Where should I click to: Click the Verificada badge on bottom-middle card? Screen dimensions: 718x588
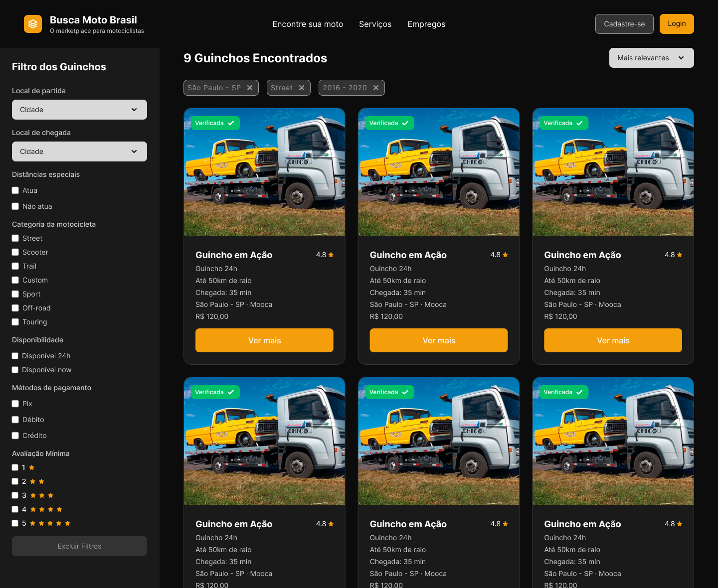coord(389,392)
